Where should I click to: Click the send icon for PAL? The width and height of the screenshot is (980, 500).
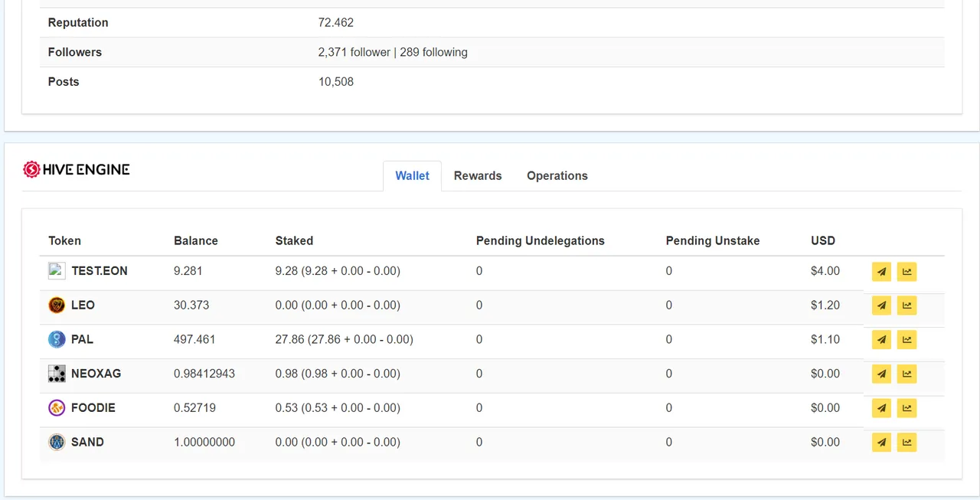(x=881, y=340)
